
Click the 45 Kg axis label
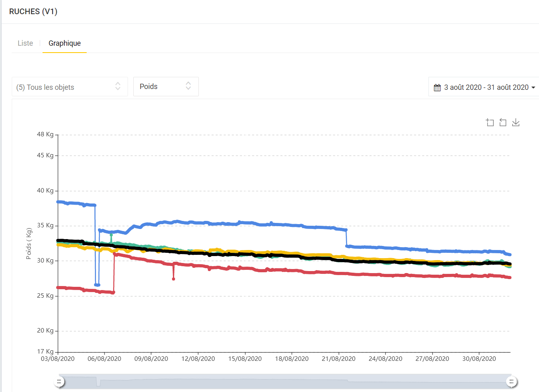coord(45,155)
